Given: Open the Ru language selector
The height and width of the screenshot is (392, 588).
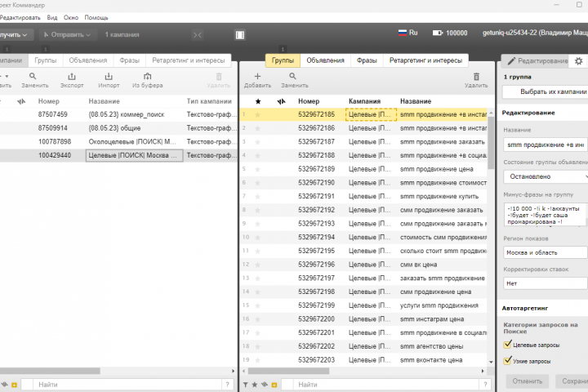Looking at the screenshot, I should click(x=408, y=33).
